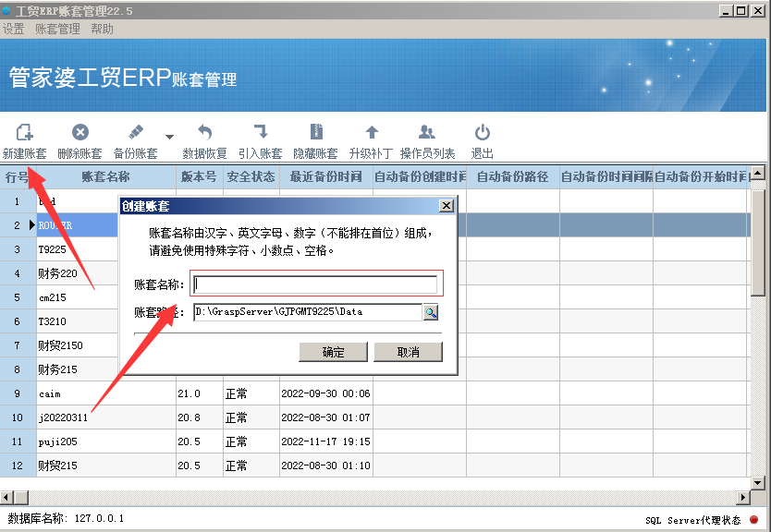Click the 备份账套 toolbar icon

point(136,133)
